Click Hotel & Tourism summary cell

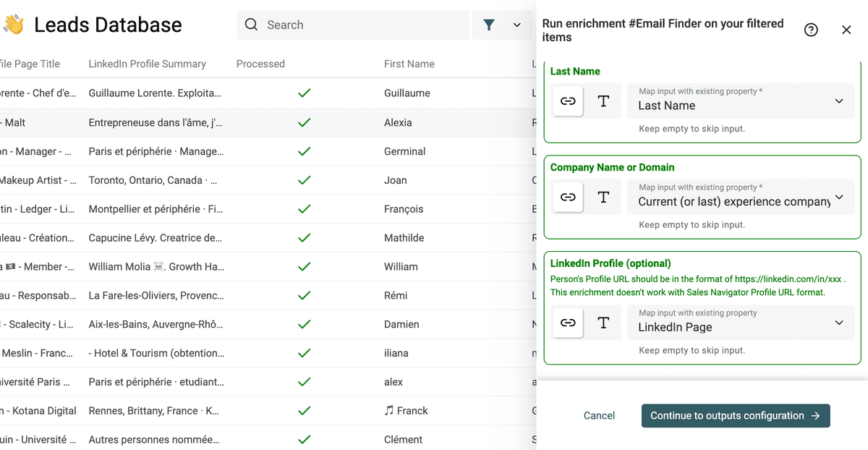(x=155, y=353)
